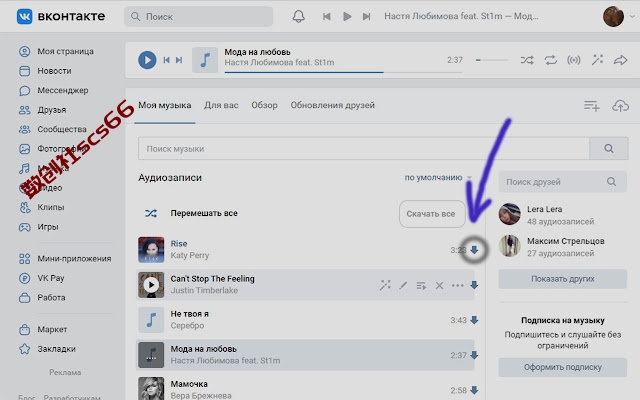This screenshot has width=640, height=400.
Task: Click Rise album cover thumbnail
Action: pyautogui.click(x=151, y=250)
